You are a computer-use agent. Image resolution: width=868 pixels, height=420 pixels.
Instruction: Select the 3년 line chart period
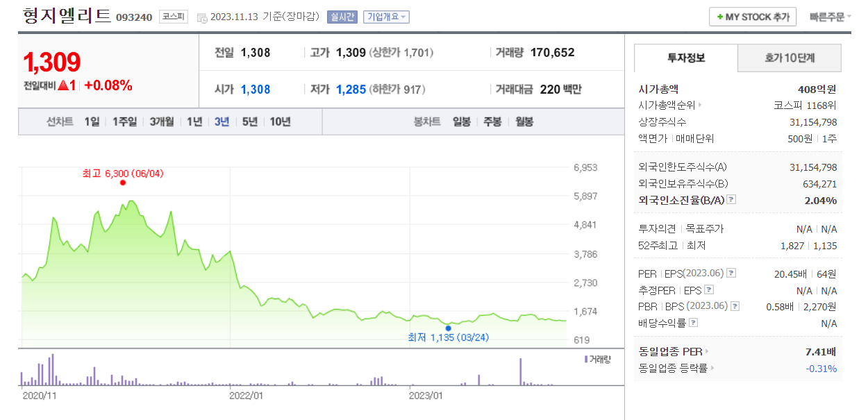[222, 121]
